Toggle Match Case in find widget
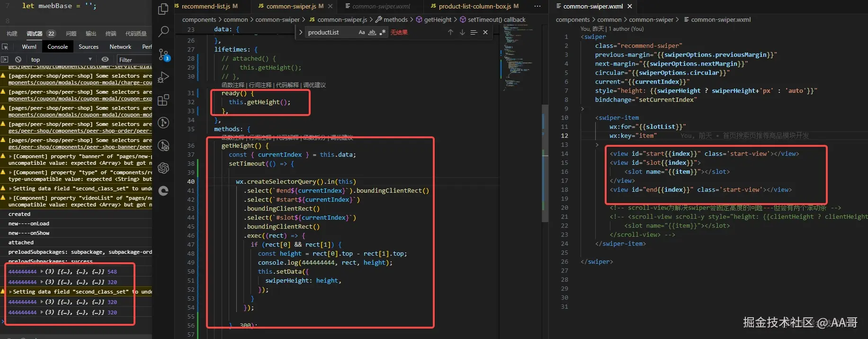The width and height of the screenshot is (868, 339). click(x=362, y=32)
